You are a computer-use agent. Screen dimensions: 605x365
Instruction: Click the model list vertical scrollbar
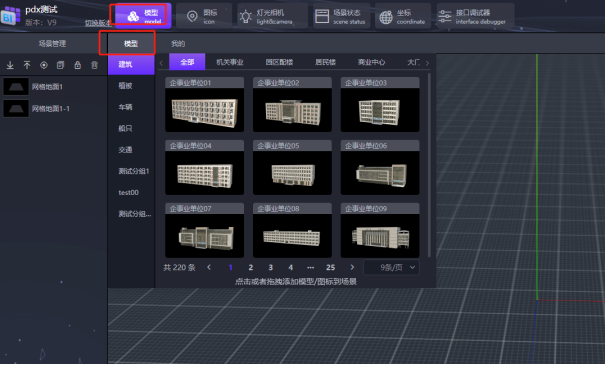point(429,165)
